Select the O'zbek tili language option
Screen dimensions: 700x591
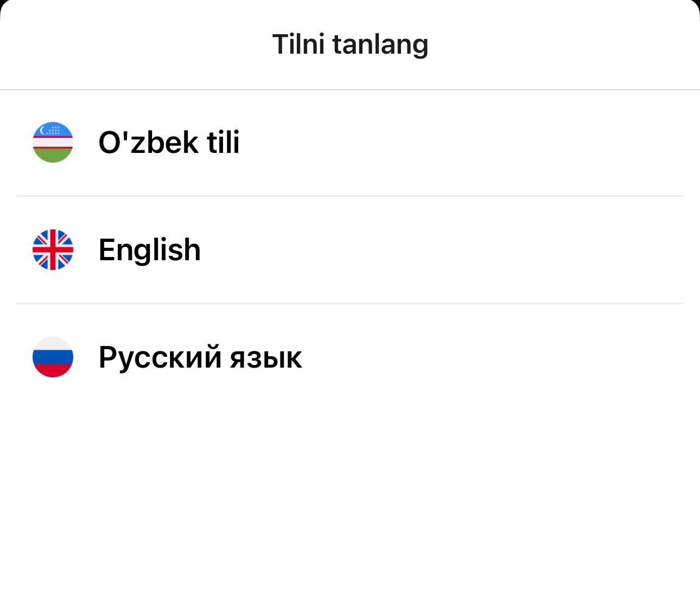click(350, 143)
